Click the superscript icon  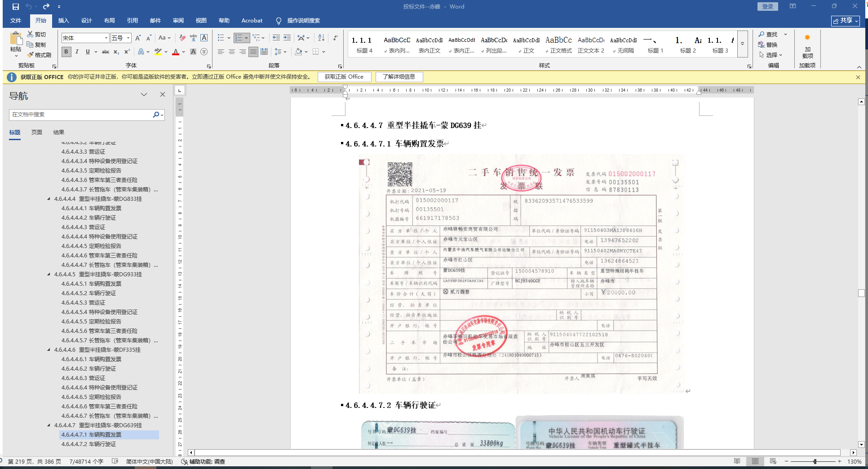[127, 52]
